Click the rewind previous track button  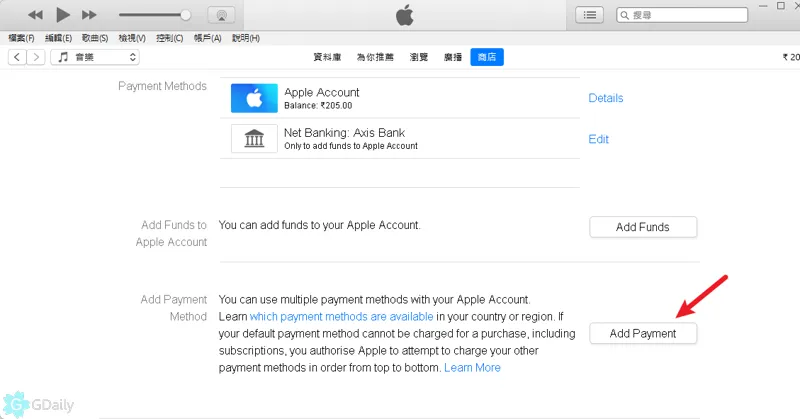click(x=35, y=15)
